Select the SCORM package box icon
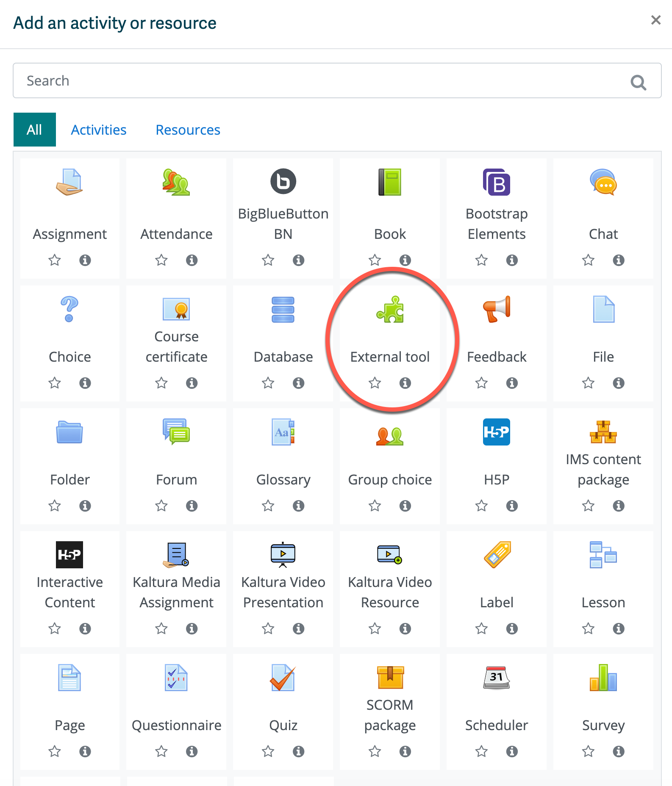 (x=390, y=678)
